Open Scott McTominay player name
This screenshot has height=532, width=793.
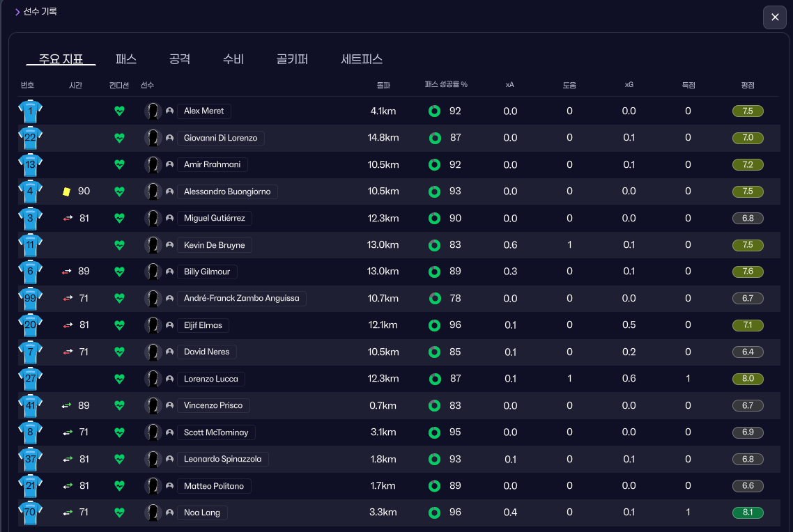point(216,432)
